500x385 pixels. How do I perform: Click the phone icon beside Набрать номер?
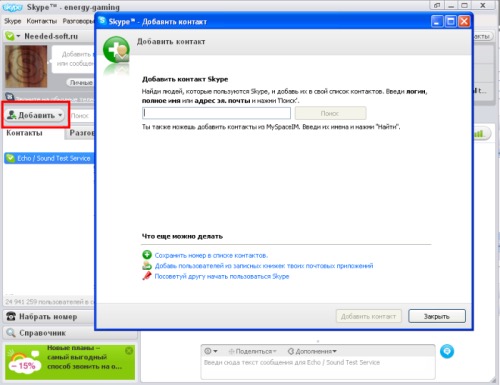(x=11, y=316)
